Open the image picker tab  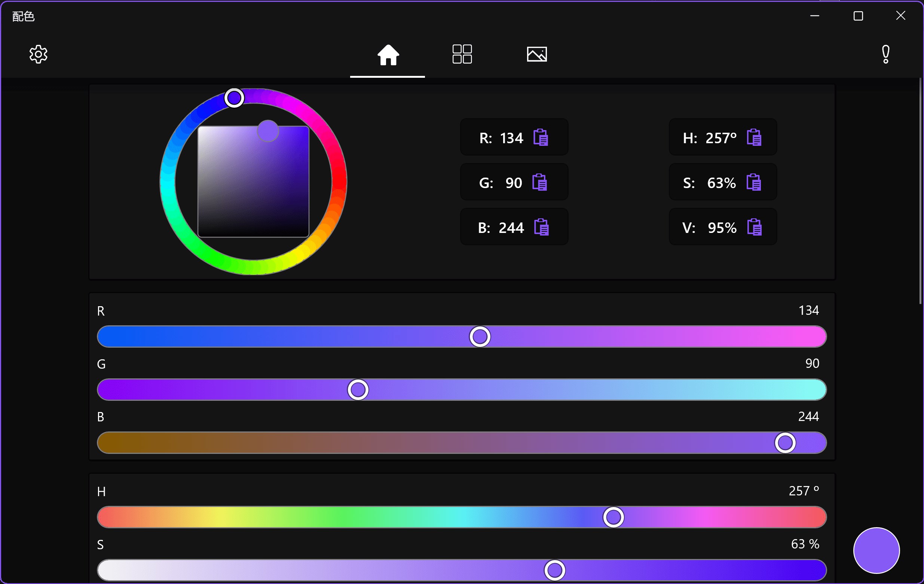click(x=536, y=55)
